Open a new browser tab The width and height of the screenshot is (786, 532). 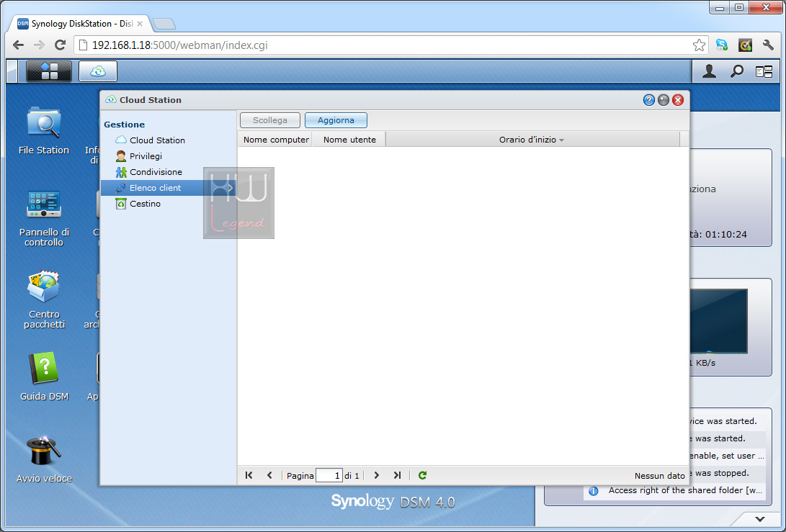click(164, 24)
